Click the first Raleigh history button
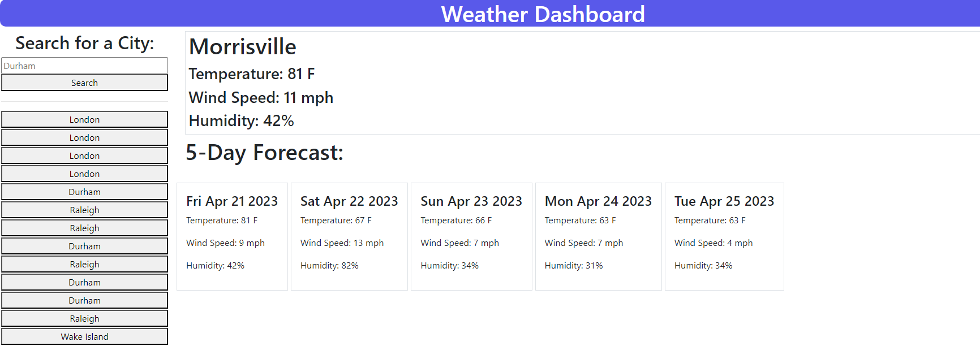Screen dimensions: 980x346 tap(84, 210)
